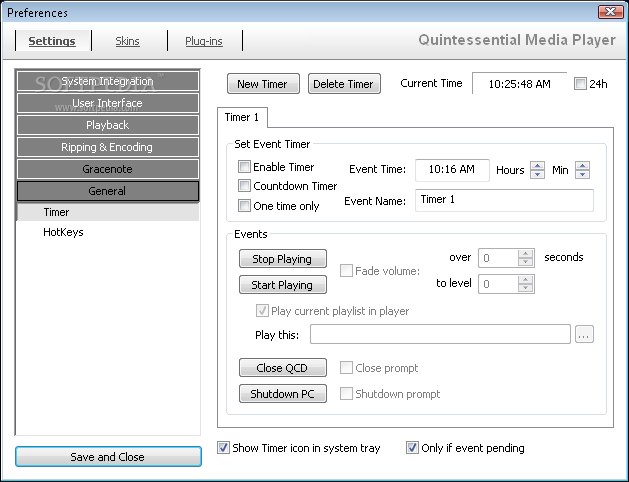This screenshot has height=482, width=629.
Task: Click the over seconds value field
Action: [497, 258]
